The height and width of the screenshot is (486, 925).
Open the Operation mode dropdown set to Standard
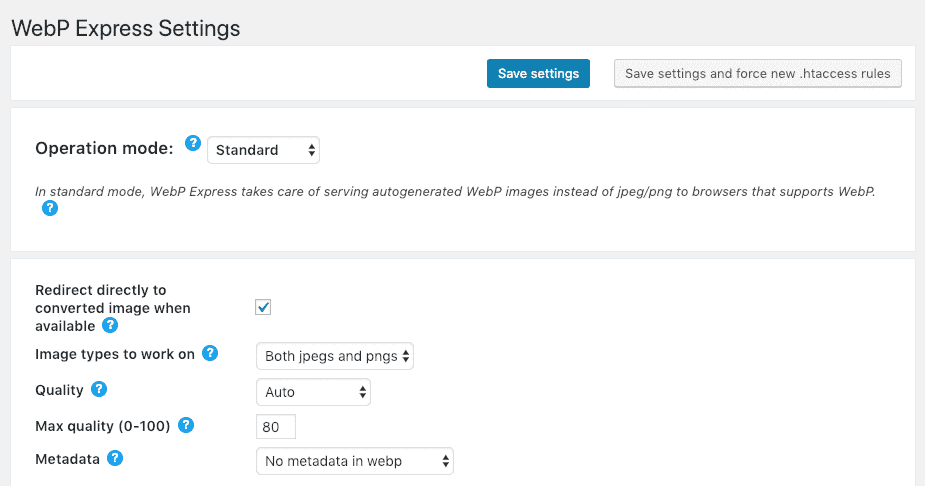coord(264,150)
